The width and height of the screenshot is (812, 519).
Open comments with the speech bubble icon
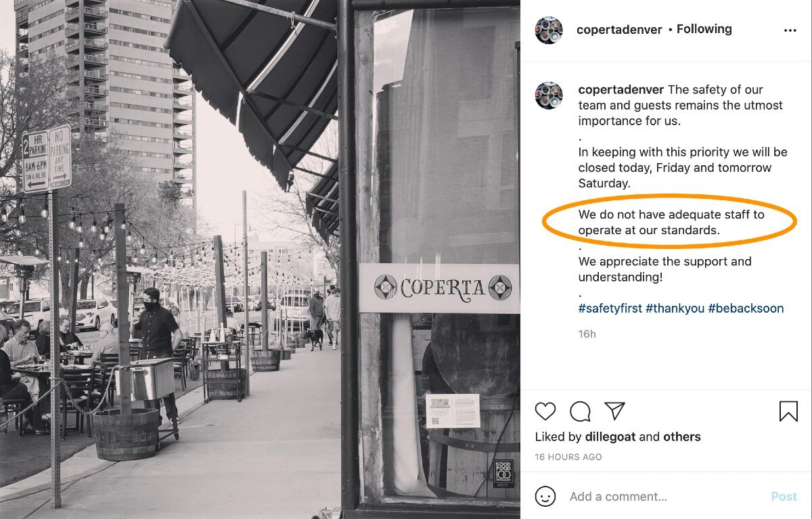tap(580, 411)
